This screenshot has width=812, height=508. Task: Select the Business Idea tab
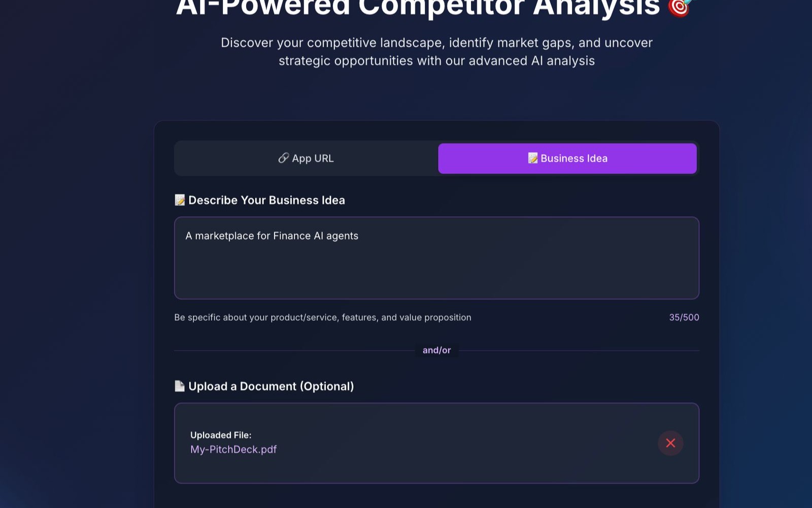[568, 158]
